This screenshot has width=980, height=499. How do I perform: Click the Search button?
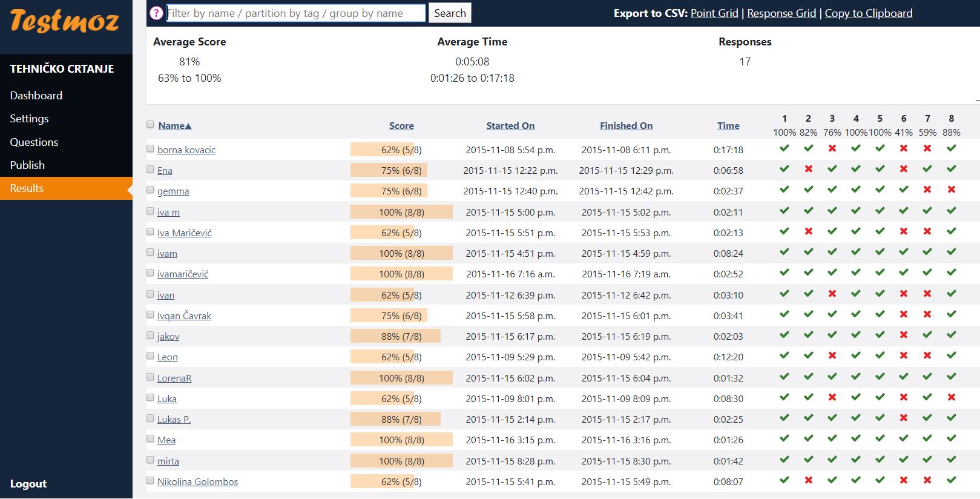450,13
